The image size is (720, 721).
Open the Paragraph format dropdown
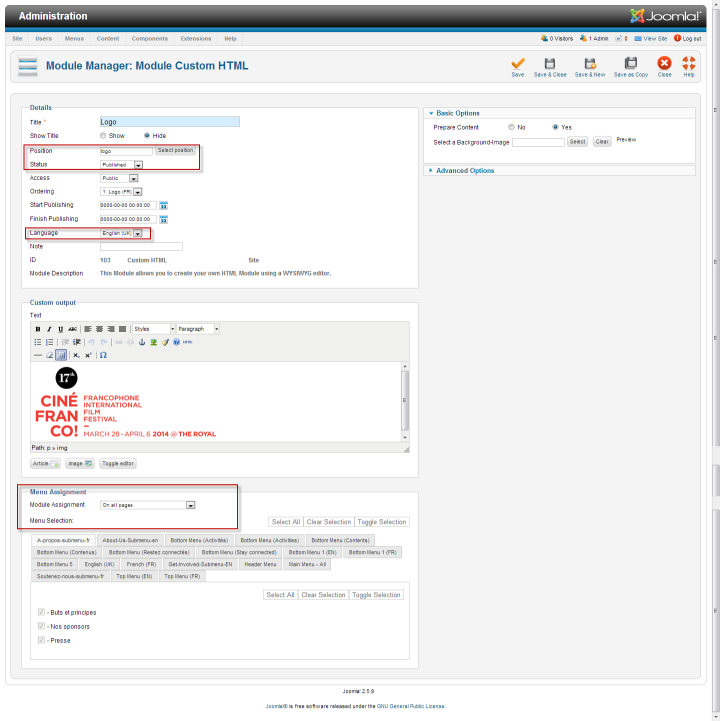[198, 329]
